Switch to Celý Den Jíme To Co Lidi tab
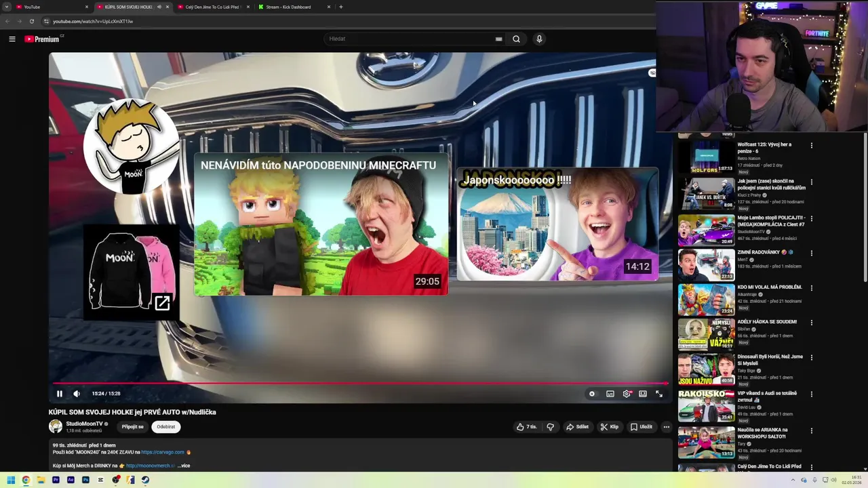 (x=212, y=7)
